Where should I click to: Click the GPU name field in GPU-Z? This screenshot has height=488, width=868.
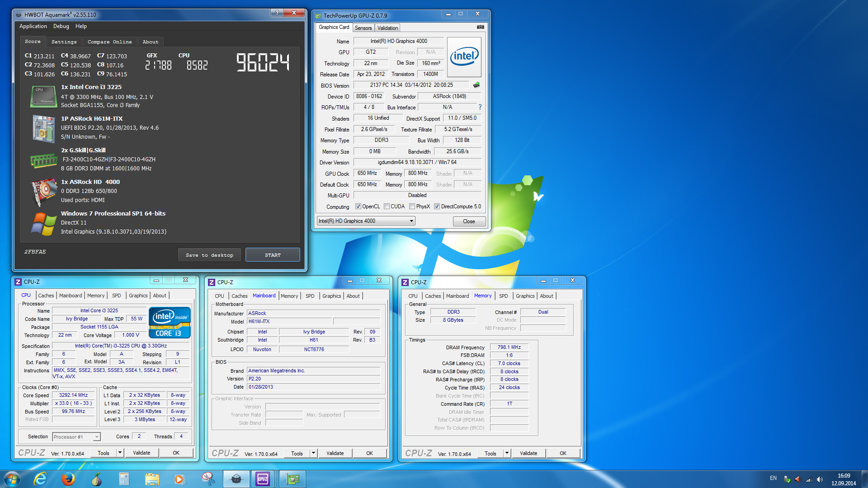pyautogui.click(x=398, y=41)
